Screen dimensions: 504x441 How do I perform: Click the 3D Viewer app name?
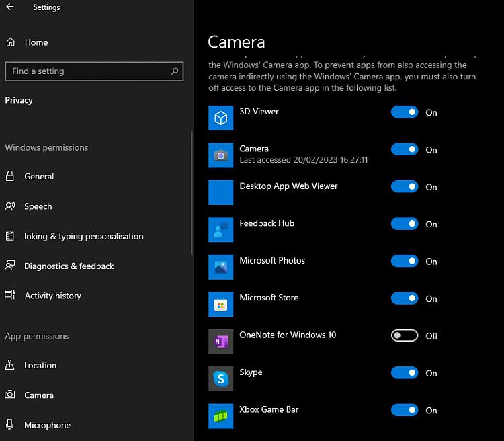(x=259, y=112)
